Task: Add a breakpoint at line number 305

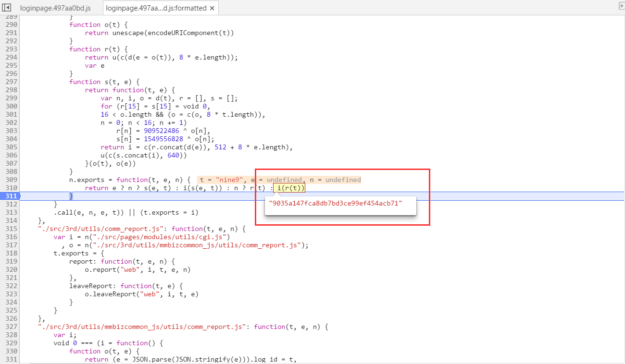Action: pos(12,147)
